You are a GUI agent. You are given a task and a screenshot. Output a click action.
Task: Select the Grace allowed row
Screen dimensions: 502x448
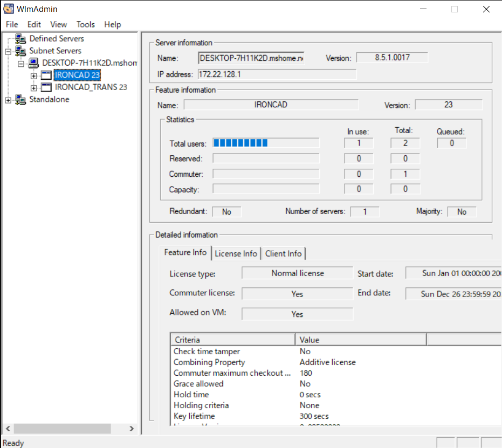pyautogui.click(x=336, y=384)
